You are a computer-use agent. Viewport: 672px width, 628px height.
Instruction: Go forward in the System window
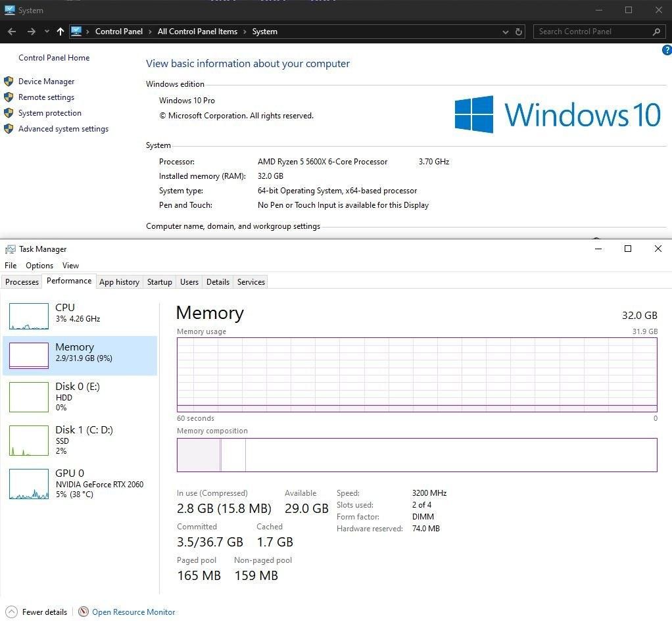tap(31, 32)
